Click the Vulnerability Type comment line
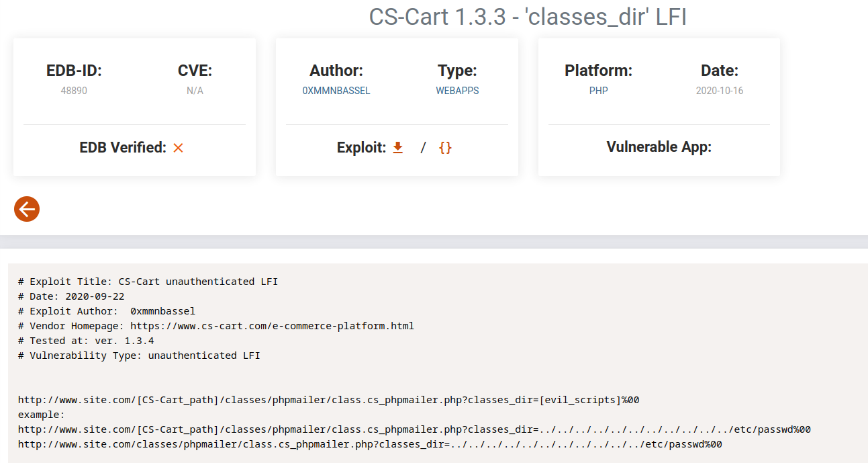Image resolution: width=868 pixels, height=463 pixels. coord(139,355)
